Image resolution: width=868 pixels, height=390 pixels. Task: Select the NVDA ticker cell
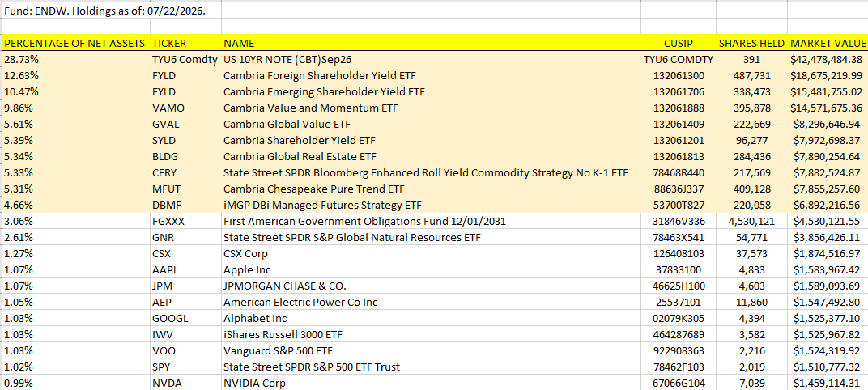(x=185, y=383)
